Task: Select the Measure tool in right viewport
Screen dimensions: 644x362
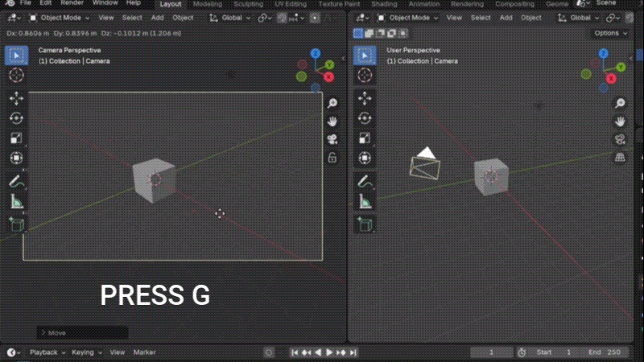Action: [365, 202]
